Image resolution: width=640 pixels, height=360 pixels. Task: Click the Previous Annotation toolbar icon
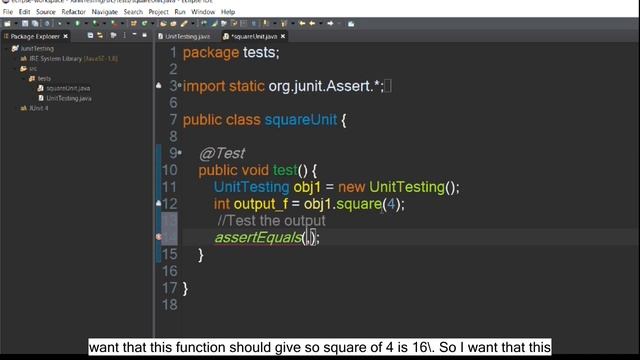coord(284,24)
